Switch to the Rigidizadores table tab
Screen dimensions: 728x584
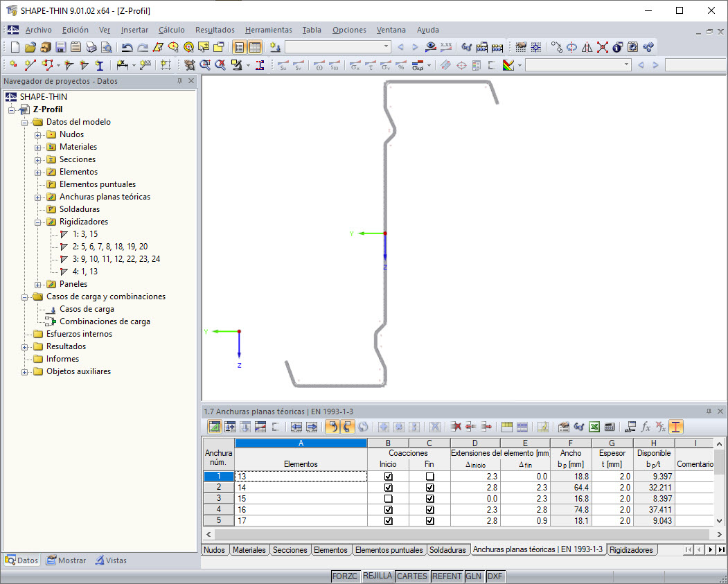630,550
